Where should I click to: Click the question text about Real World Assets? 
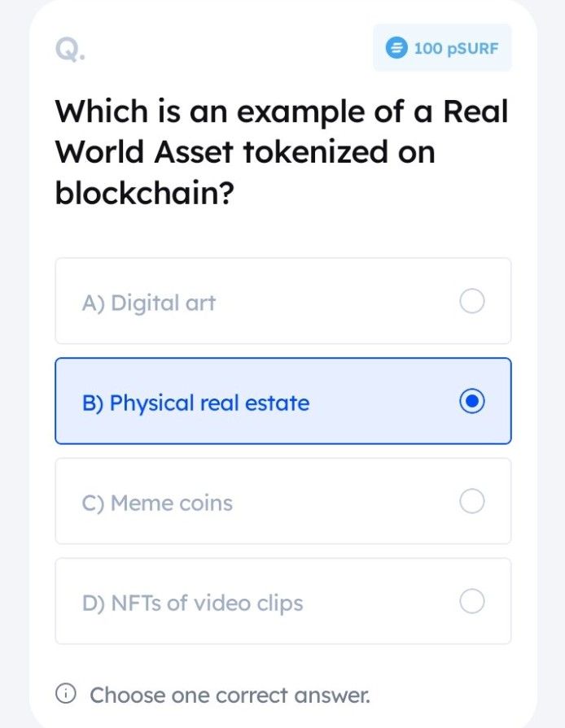point(281,151)
